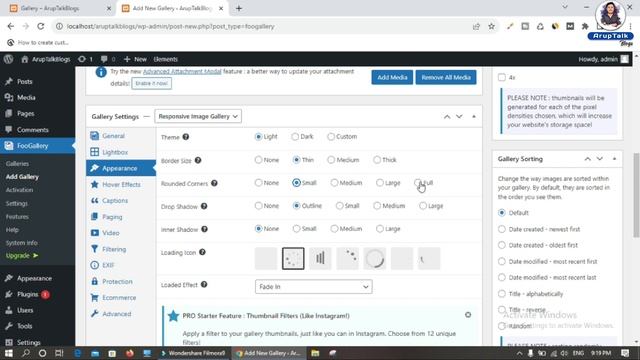Open the Video settings tab
Screen dimensions: 640x360
[111, 233]
